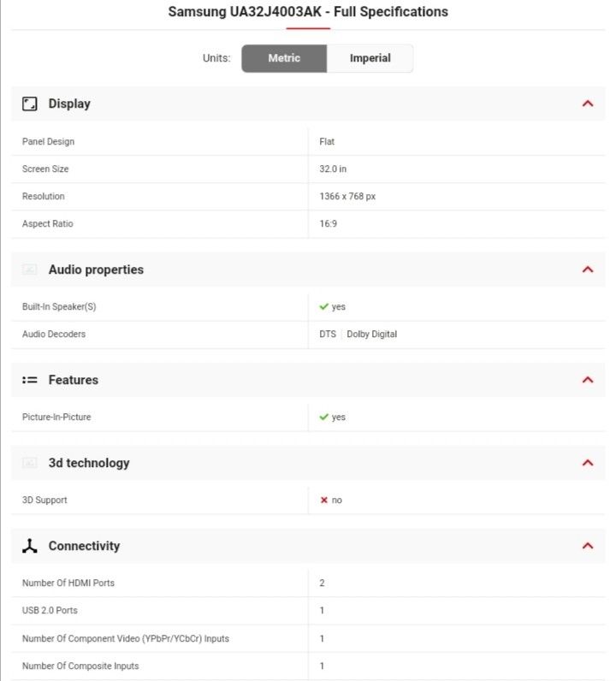Click the Audio properties section icon
This screenshot has width=616, height=681.
coord(30,269)
